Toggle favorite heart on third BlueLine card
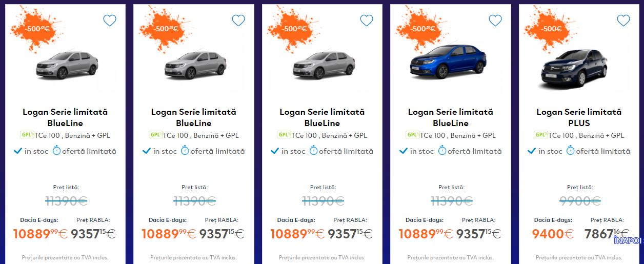644x264 pixels. click(x=367, y=21)
